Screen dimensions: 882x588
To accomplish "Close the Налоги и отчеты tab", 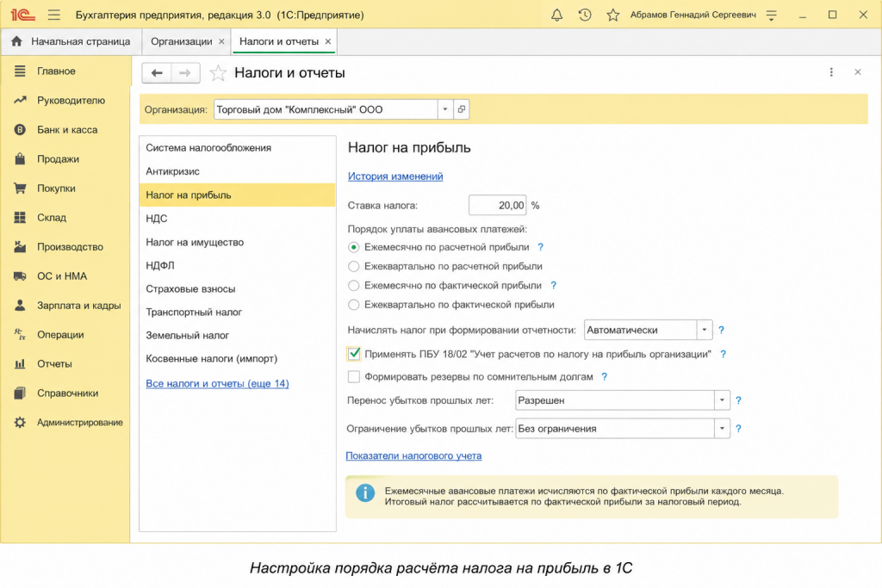I will pyautogui.click(x=327, y=41).
